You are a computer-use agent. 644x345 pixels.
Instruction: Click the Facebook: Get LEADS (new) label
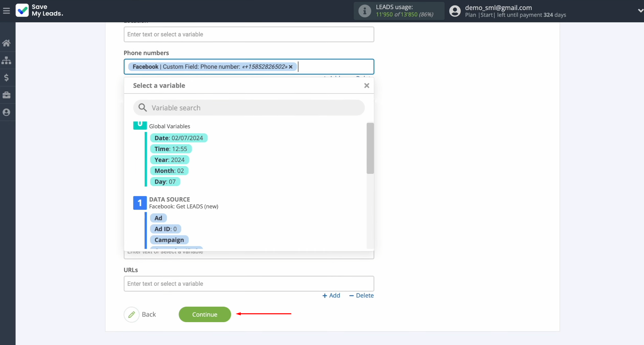tap(184, 206)
